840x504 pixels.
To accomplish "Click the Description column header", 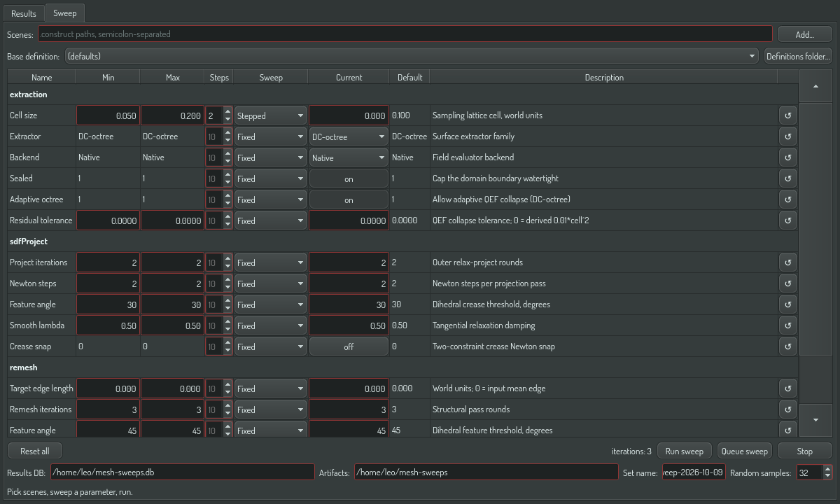I will point(604,77).
